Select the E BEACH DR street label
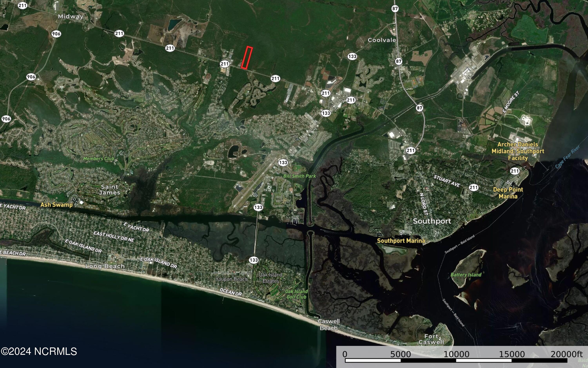This screenshot has height=368, width=588. tap(13, 253)
